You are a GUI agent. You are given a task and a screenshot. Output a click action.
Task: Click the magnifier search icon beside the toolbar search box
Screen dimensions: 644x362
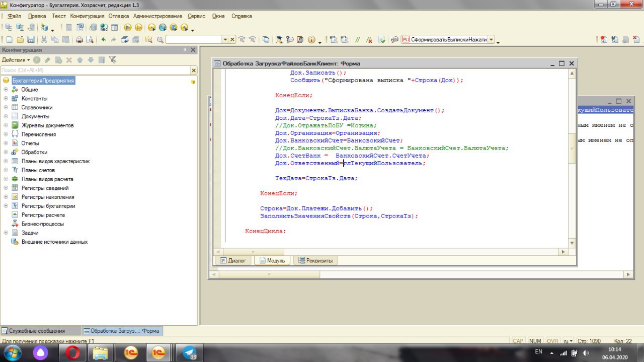click(x=160, y=40)
